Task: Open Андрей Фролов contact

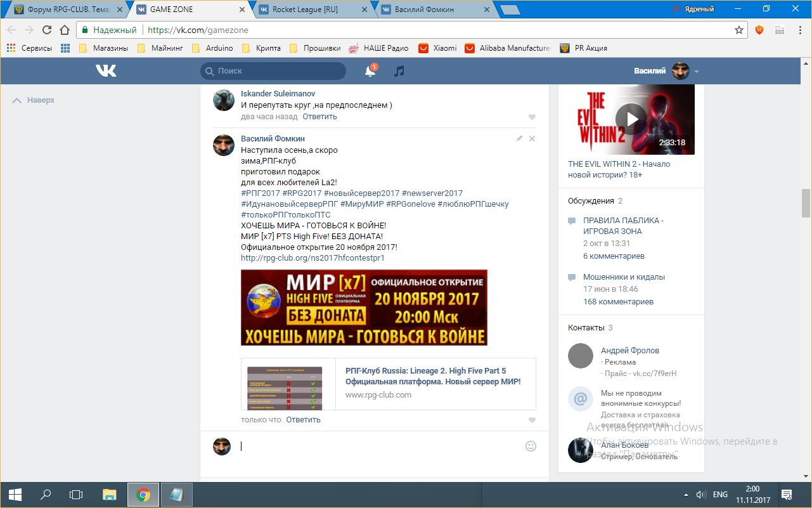Action: click(630, 350)
